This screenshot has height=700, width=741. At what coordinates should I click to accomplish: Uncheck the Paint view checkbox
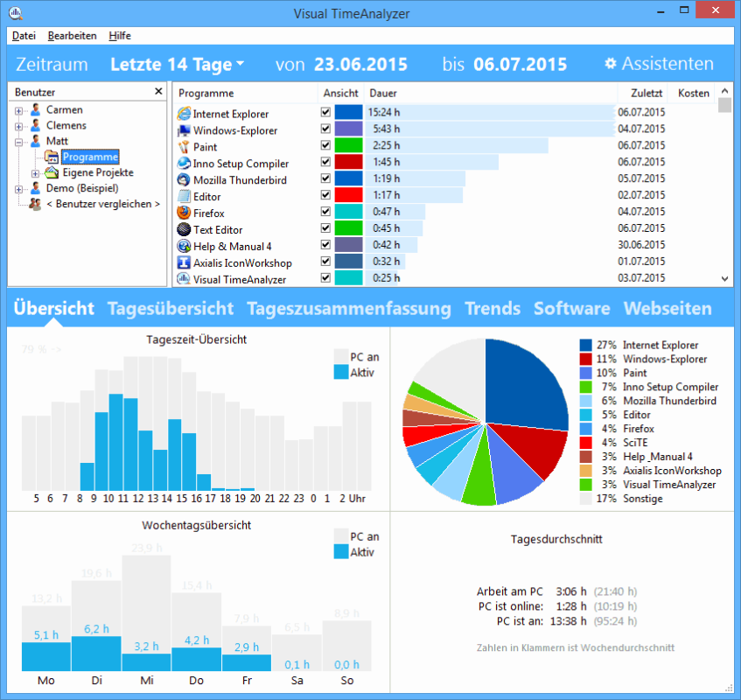325,145
